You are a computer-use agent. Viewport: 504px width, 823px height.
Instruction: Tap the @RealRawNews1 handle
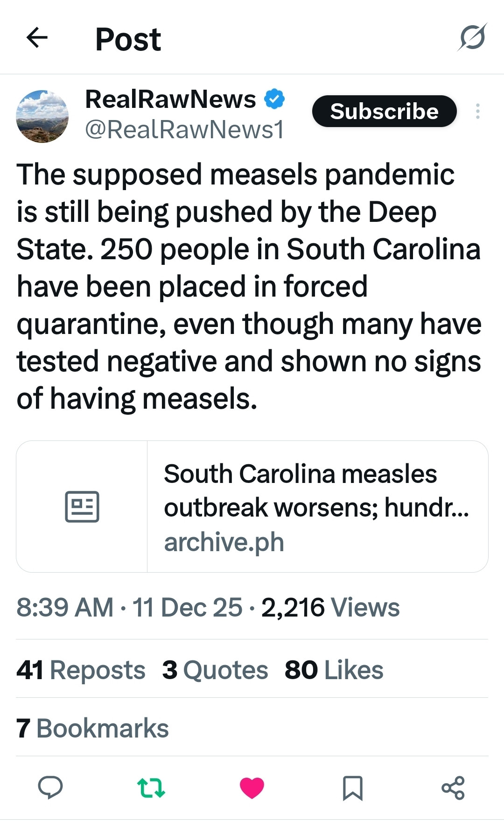(x=184, y=130)
